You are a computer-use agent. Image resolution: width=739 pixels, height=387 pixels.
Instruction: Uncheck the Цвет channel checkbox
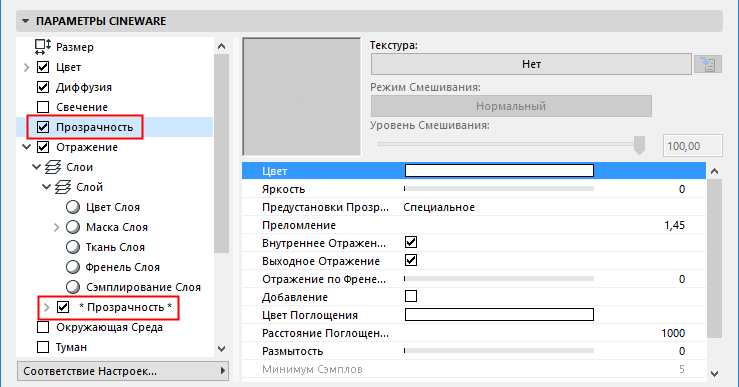pyautogui.click(x=43, y=67)
